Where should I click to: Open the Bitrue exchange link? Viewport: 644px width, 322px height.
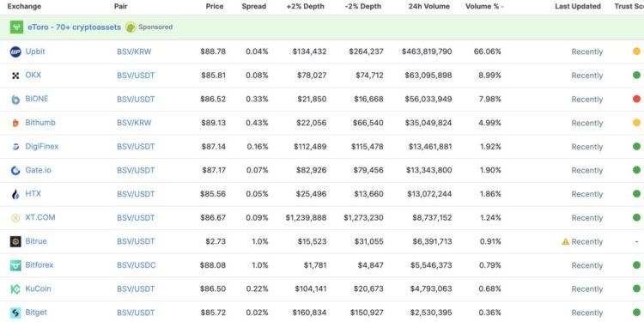(36, 241)
